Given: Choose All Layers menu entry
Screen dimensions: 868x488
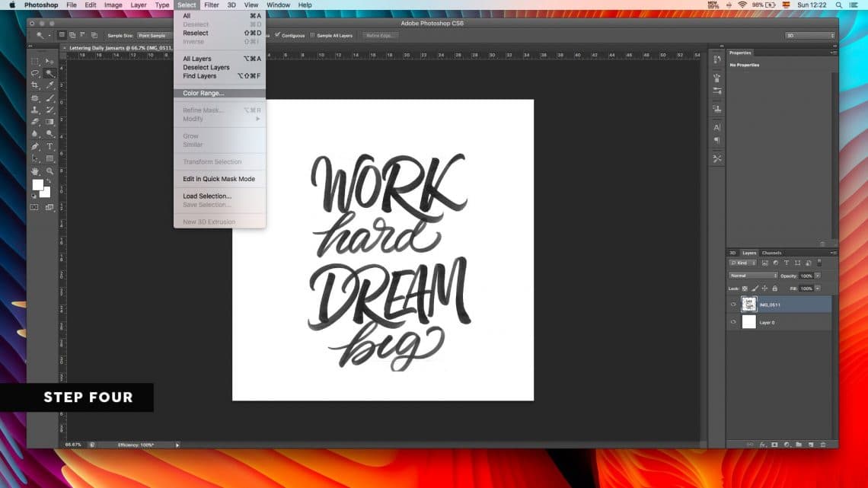Looking at the screenshot, I should pyautogui.click(x=220, y=59).
